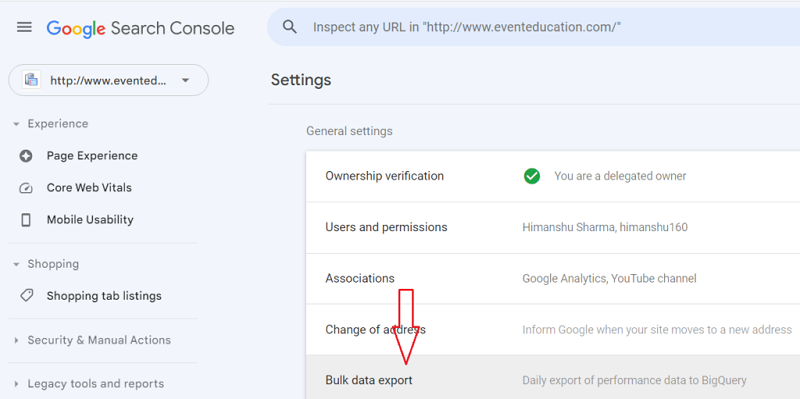Expand Security & Manual Actions section

92,340
